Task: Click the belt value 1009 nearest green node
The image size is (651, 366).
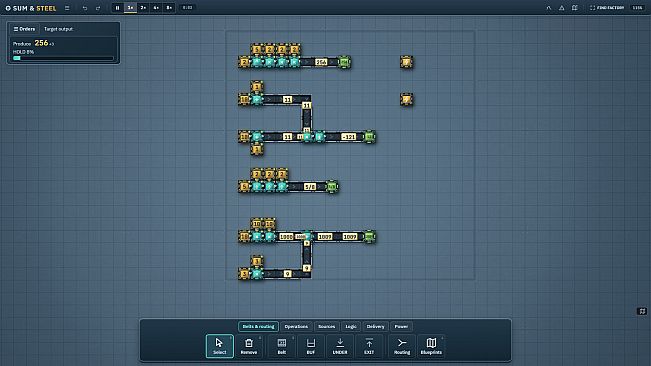Action: (350, 236)
